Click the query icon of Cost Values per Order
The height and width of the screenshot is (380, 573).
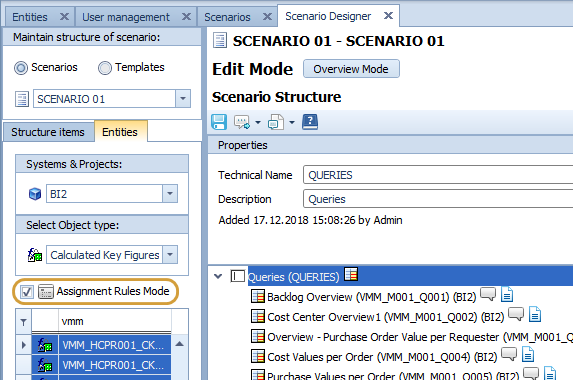(258, 356)
